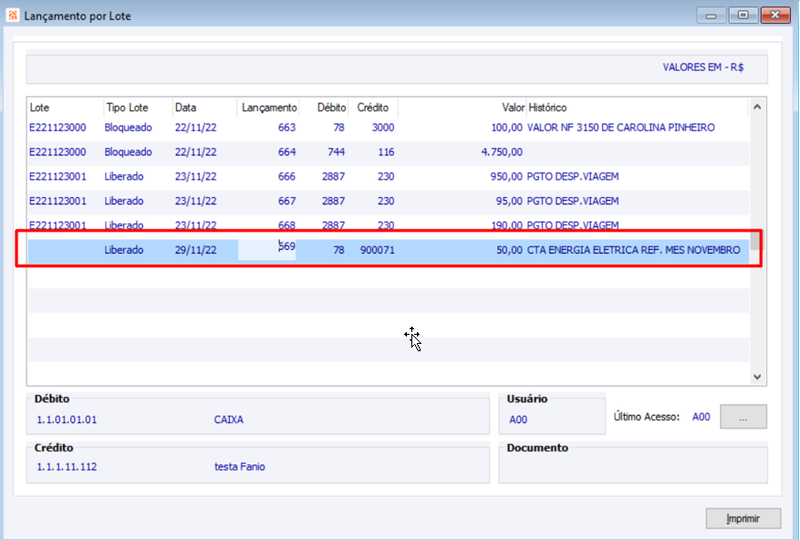Image resolution: width=800 pixels, height=540 pixels.
Task: Select lançamento 666 PGTO DESP.VIAGEM row
Action: [388, 177]
